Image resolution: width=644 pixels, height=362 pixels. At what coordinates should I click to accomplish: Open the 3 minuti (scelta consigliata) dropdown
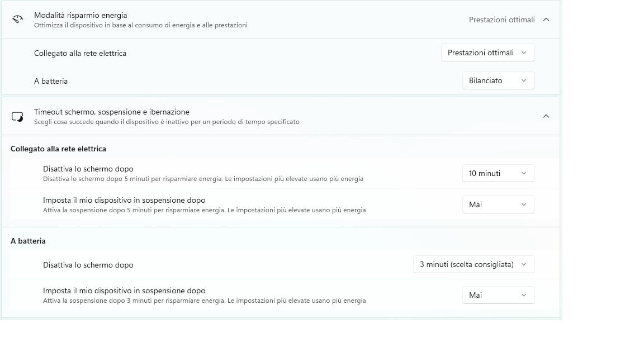(473, 264)
